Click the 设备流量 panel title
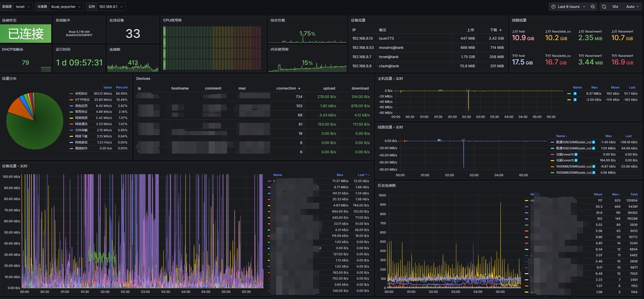 tap(358, 20)
